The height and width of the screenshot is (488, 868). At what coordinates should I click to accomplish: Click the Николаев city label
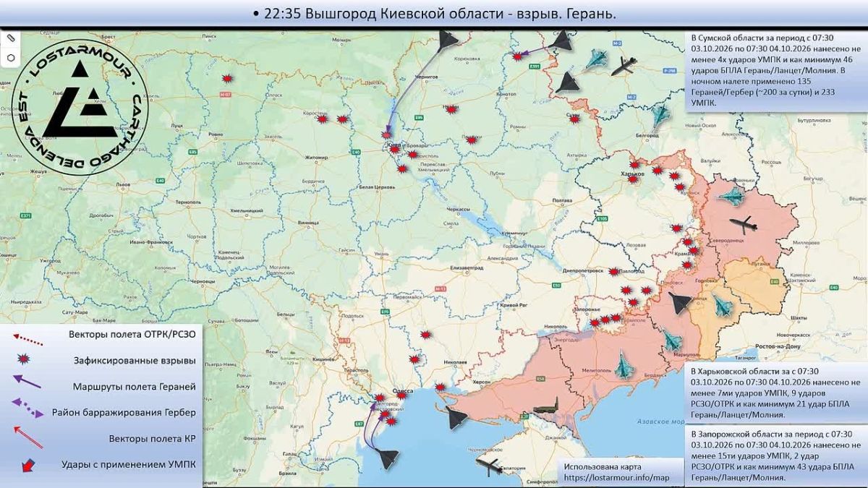click(454, 361)
